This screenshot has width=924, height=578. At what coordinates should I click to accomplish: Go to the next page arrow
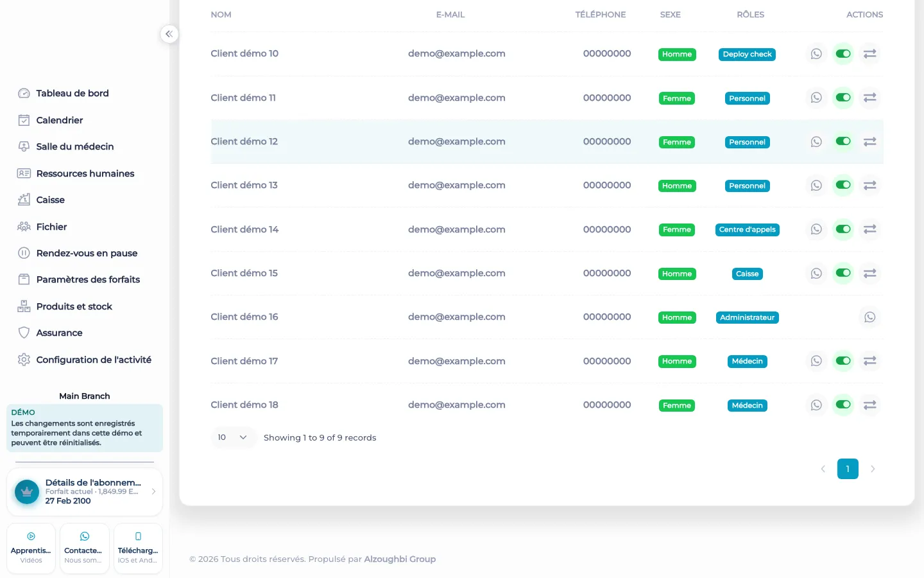tap(873, 469)
